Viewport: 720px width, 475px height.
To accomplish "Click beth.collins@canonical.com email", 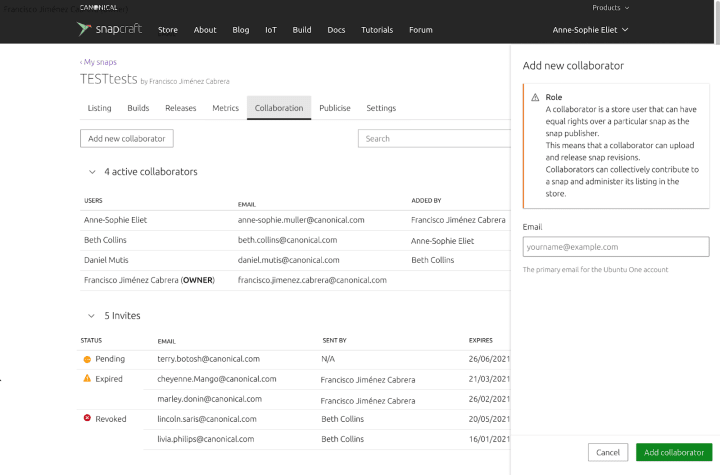I will tap(287, 240).
